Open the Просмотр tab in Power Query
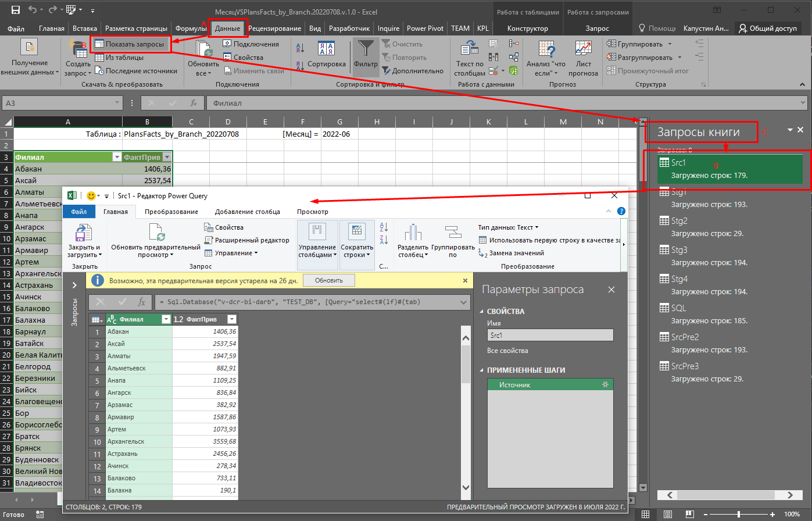This screenshot has width=812, height=521. tap(313, 212)
